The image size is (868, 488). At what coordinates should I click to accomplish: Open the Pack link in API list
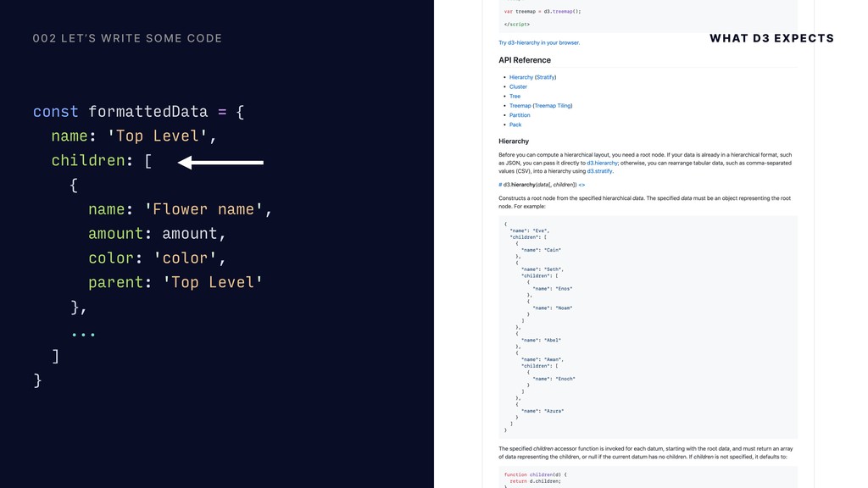[515, 125]
